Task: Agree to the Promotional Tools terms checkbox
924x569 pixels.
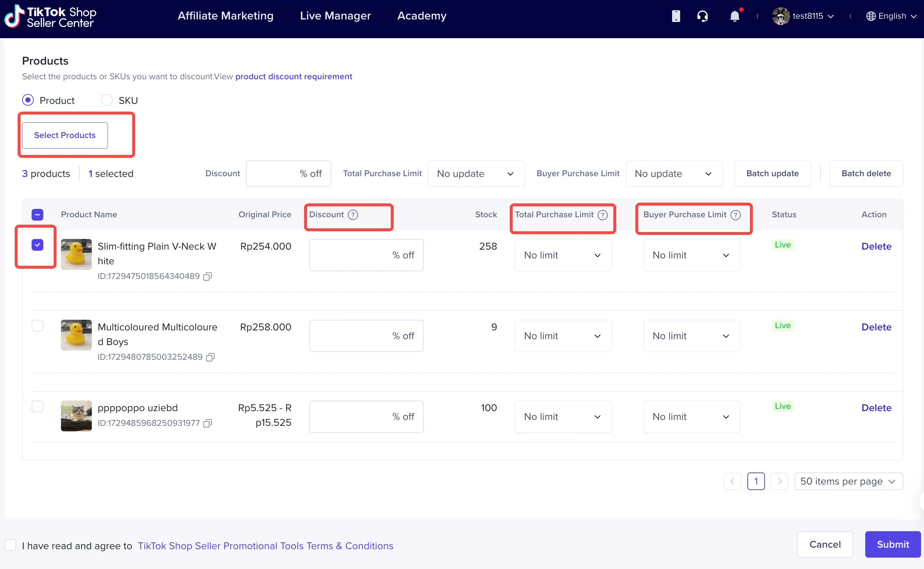Action: 11,545
